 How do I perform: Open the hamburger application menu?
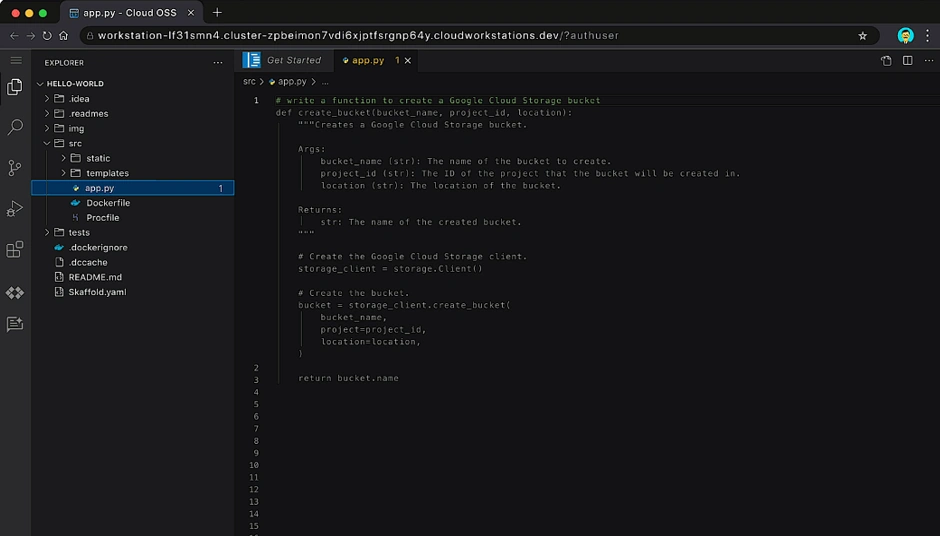click(x=16, y=61)
